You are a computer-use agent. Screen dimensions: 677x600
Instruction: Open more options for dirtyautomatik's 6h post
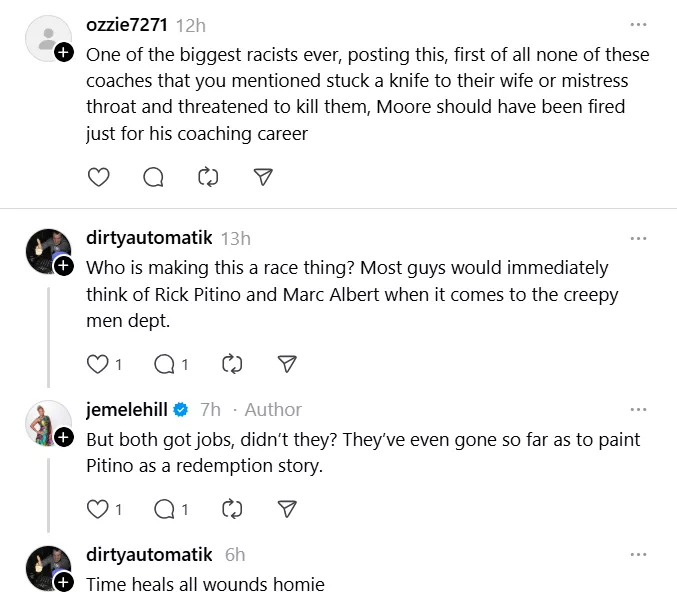[x=637, y=554]
